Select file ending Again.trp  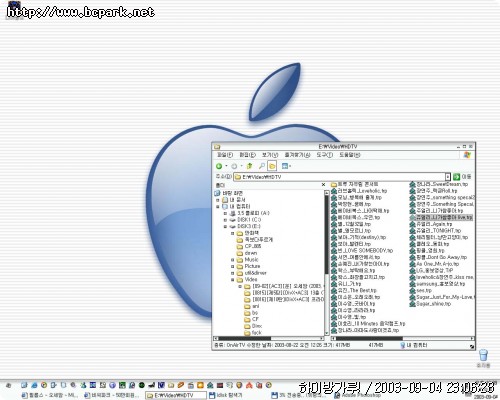431,224
